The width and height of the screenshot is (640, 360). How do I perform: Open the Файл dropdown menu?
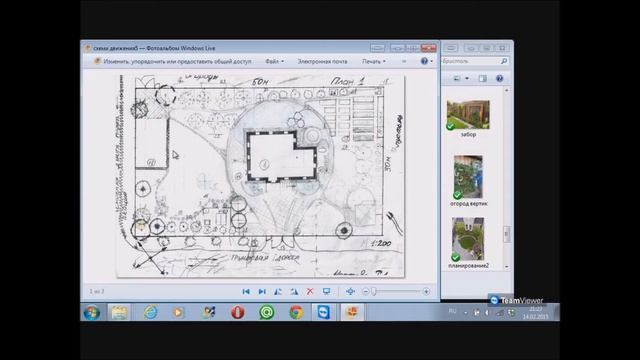274,61
